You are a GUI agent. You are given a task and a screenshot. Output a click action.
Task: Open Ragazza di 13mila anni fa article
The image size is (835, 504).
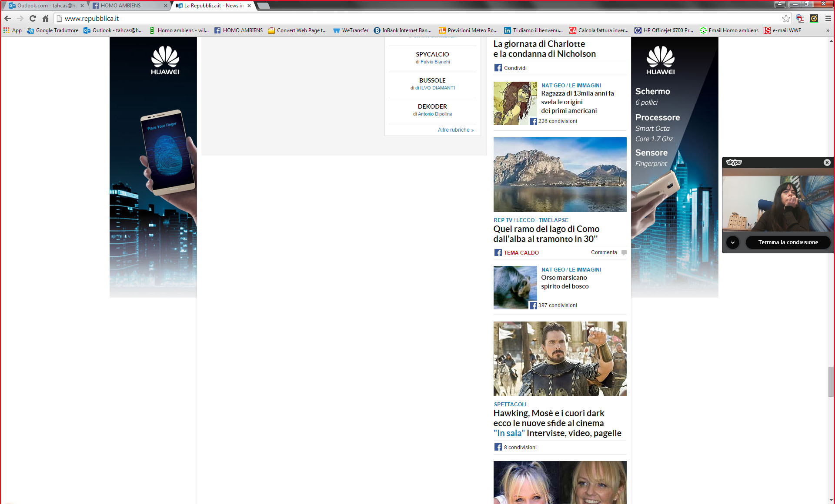577,102
